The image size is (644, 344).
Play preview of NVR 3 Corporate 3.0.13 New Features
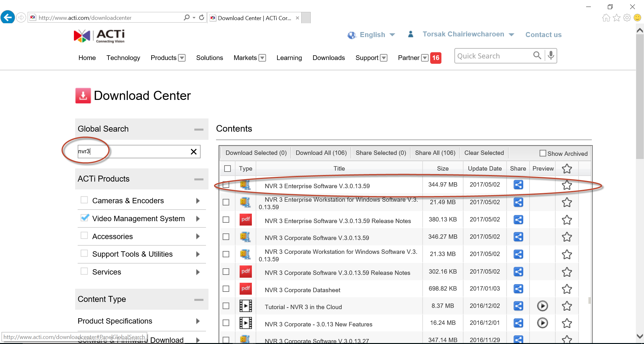point(542,323)
